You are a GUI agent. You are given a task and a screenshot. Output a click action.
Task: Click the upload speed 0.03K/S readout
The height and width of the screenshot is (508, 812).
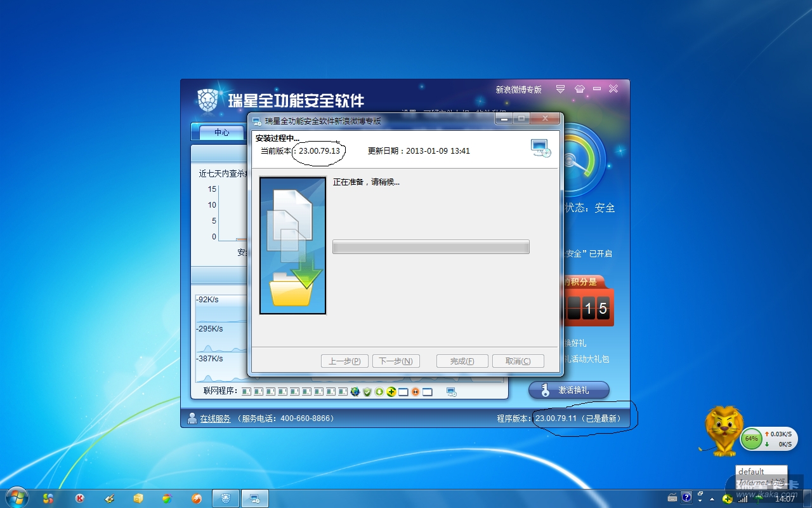(781, 434)
